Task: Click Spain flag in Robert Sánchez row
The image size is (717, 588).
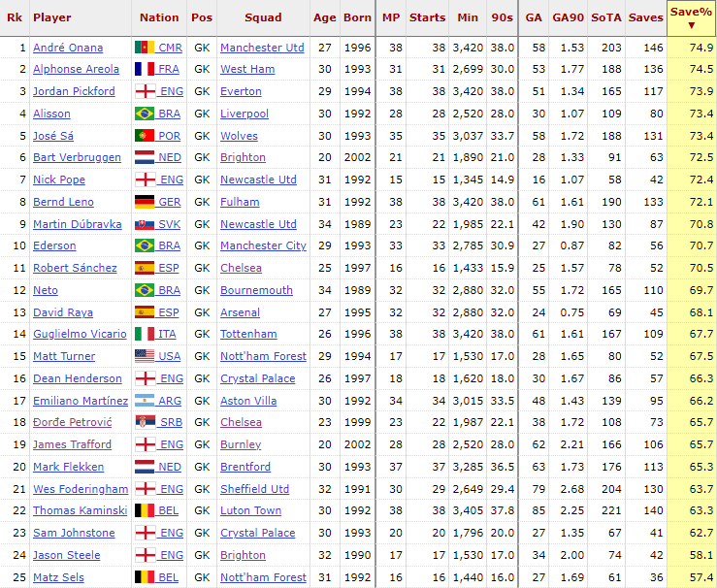Action: point(144,268)
